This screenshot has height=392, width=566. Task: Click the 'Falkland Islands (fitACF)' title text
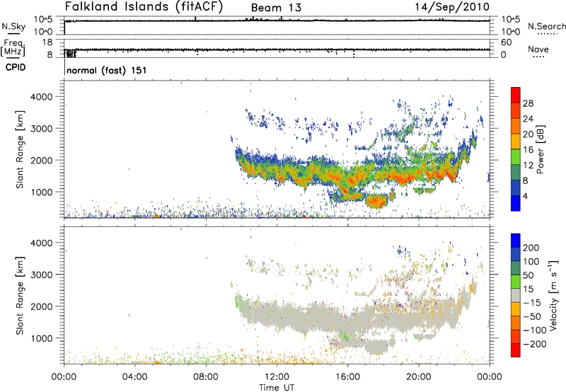point(144,6)
